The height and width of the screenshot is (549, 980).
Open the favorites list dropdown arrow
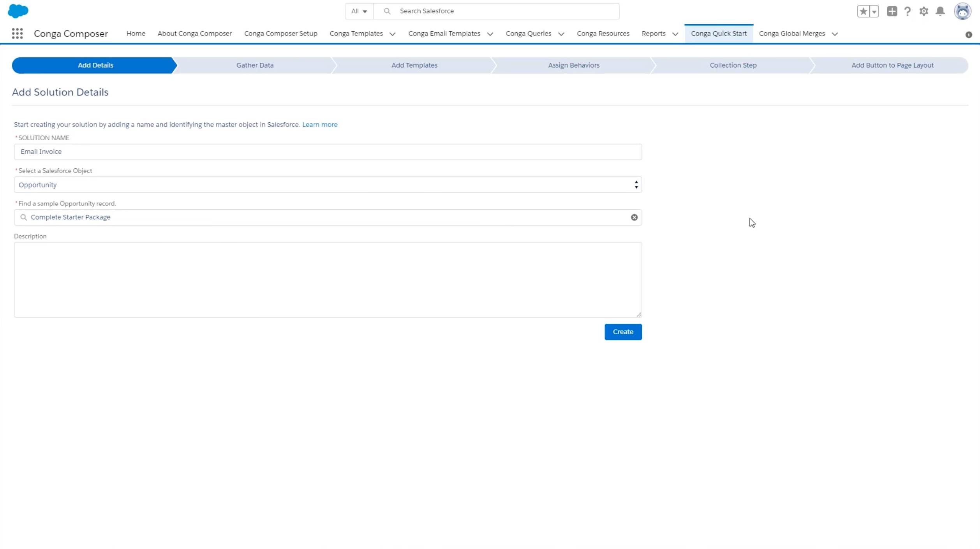point(874,12)
